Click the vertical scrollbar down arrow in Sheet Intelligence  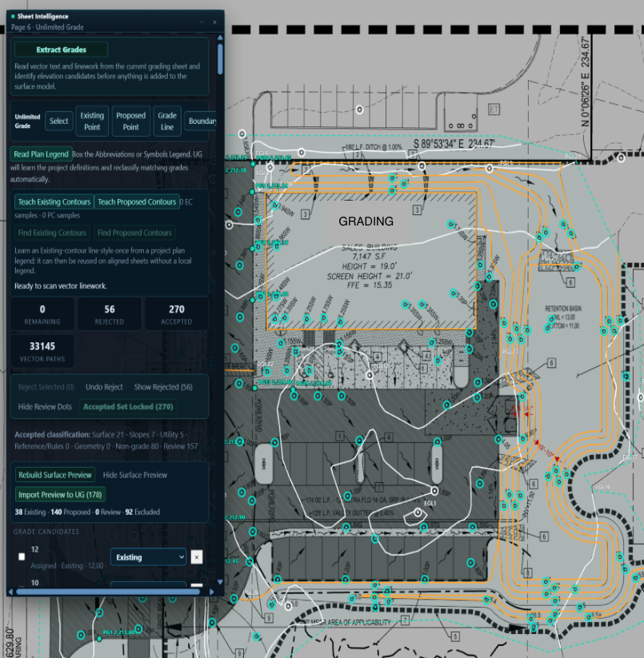click(220, 582)
